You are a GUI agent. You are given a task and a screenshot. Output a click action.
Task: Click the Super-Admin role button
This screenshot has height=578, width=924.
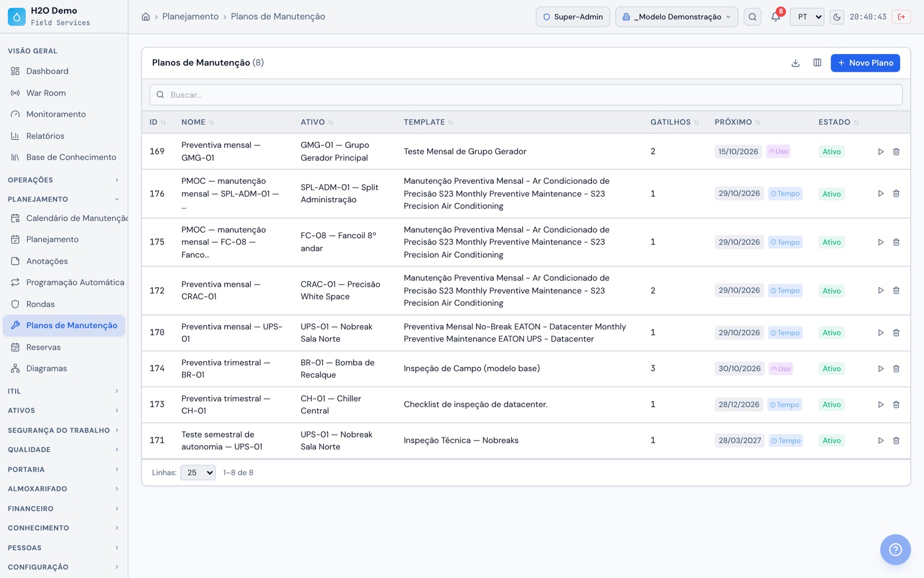(x=572, y=17)
